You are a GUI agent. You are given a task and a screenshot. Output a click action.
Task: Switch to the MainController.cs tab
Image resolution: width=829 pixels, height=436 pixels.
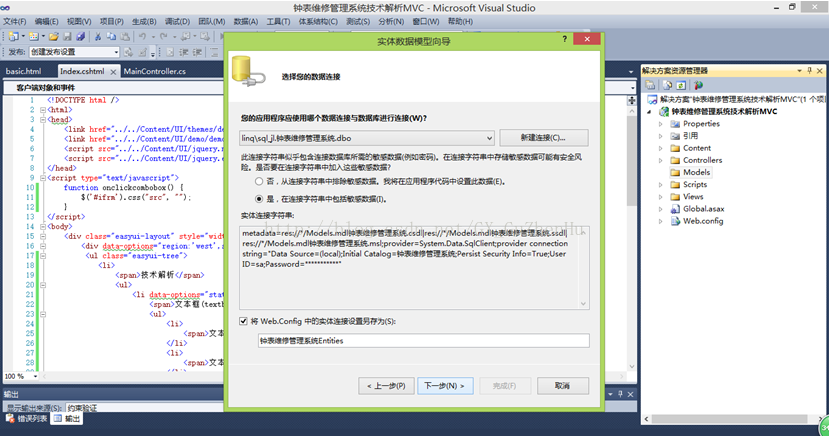point(154,71)
